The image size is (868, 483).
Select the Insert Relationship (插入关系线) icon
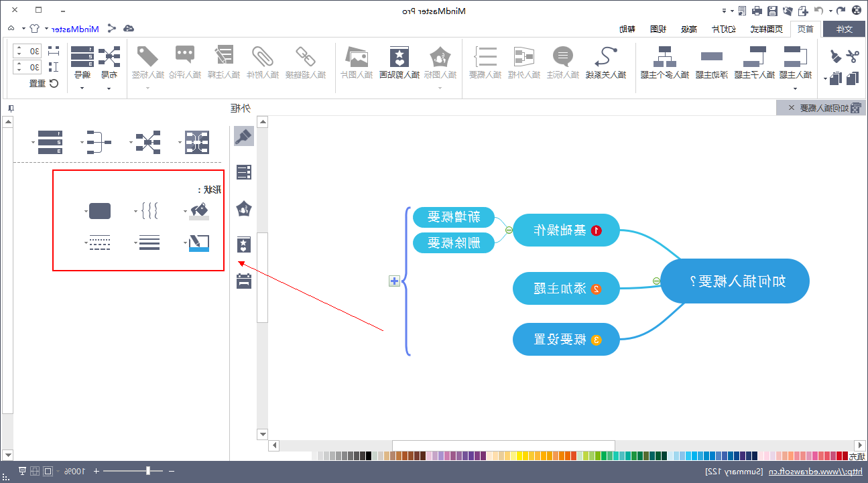pos(607,56)
